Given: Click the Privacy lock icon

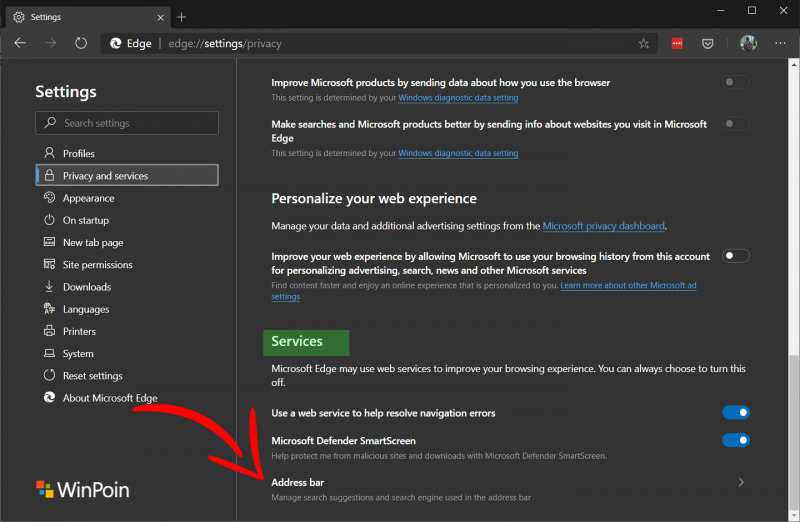Looking at the screenshot, I should click(49, 175).
